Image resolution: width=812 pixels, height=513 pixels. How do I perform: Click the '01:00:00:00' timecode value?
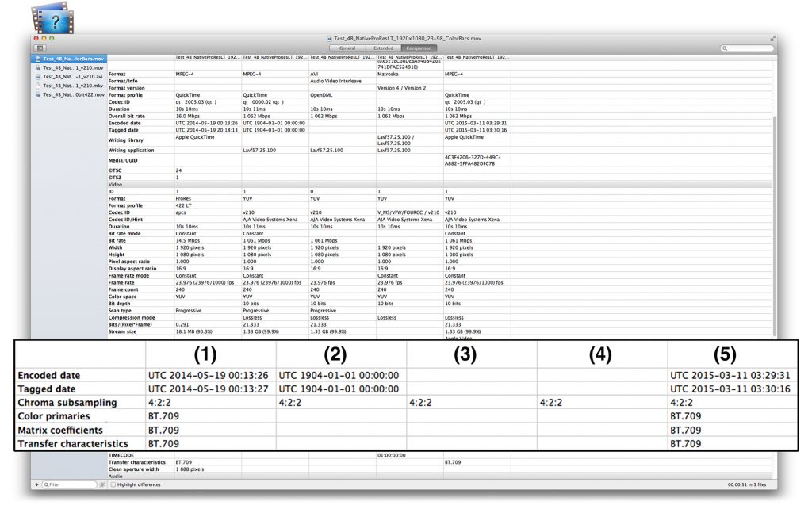point(392,456)
